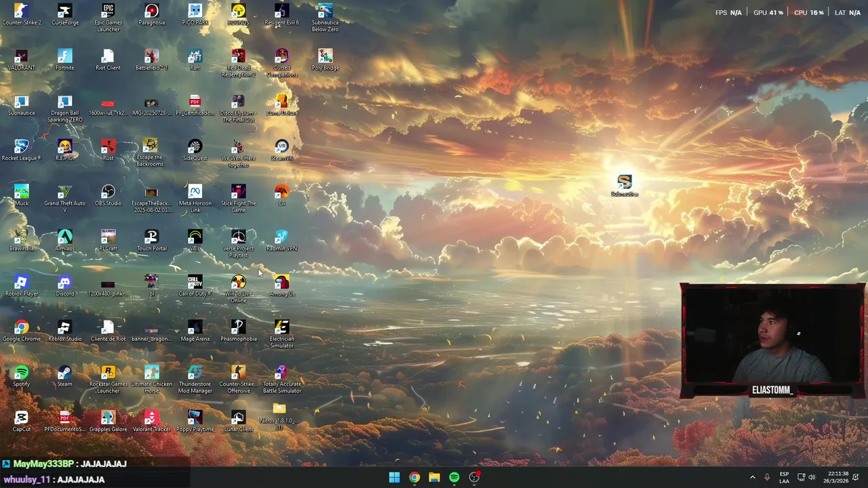
Task: Select the Roblox Studio shortcut
Action: pos(64,331)
